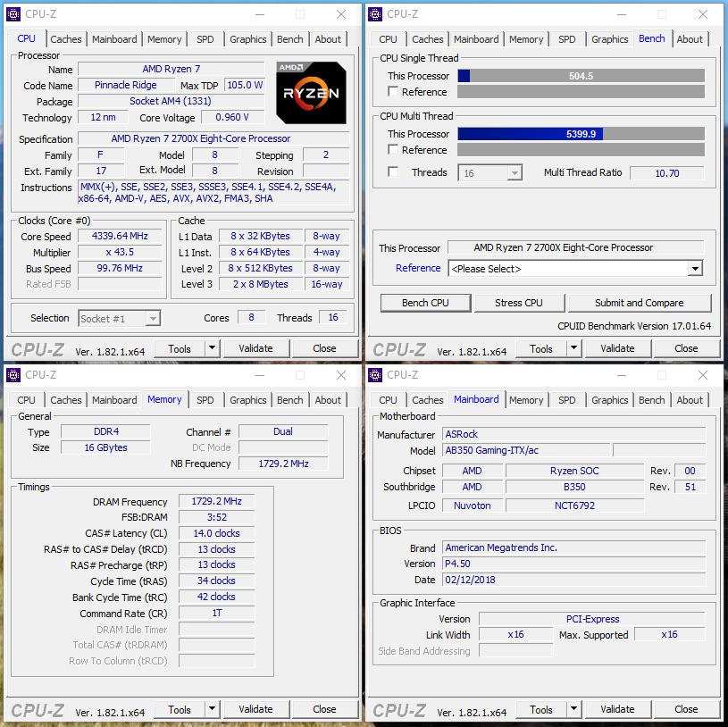Click the Channel # value Dual
The height and width of the screenshot is (727, 728).
(283, 431)
